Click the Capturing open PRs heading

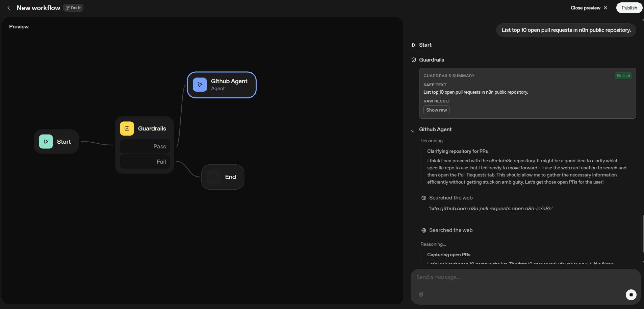click(x=448, y=255)
